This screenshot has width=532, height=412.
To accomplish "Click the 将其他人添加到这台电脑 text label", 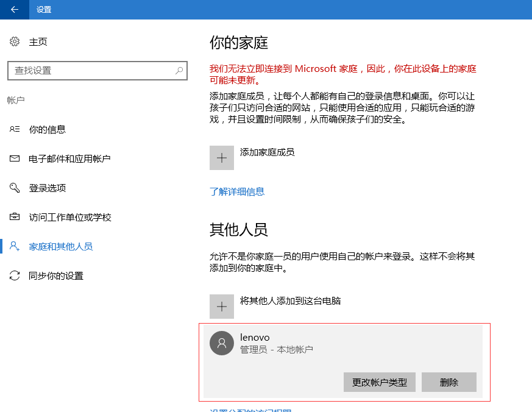I will (290, 300).
